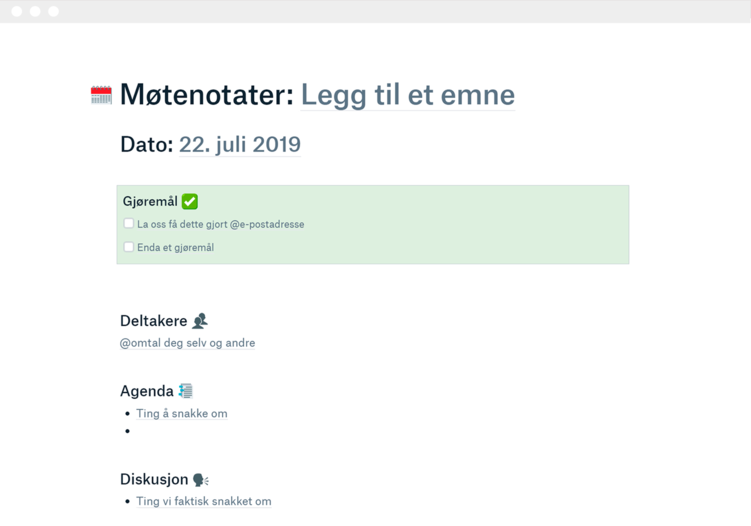
Task: Click the 'Agenda' section heading
Action: coord(147,391)
